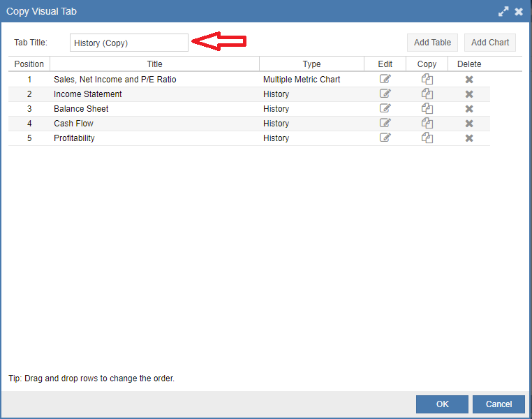Close the Copy Visual Tab dialog
This screenshot has width=532, height=419.
tap(519, 12)
